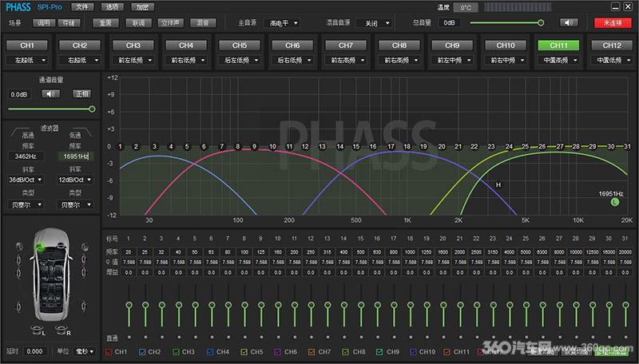Image resolution: width=639 pixels, height=364 pixels.
Task: Select EQ node 24 on the graph
Action: coord(509,147)
